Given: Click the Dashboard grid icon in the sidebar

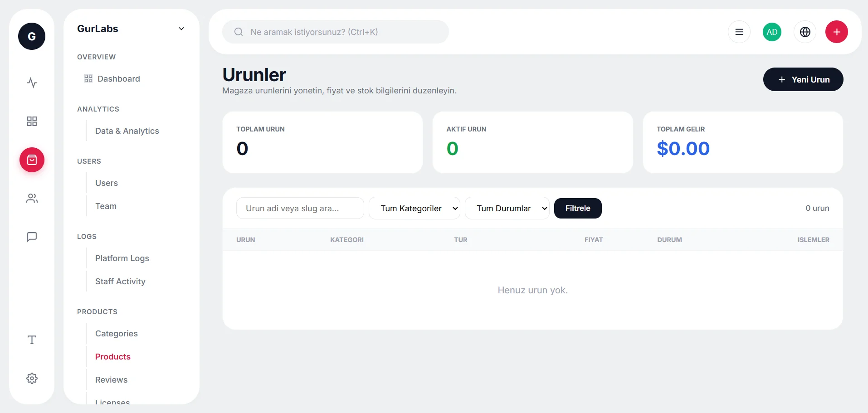Looking at the screenshot, I should point(88,78).
